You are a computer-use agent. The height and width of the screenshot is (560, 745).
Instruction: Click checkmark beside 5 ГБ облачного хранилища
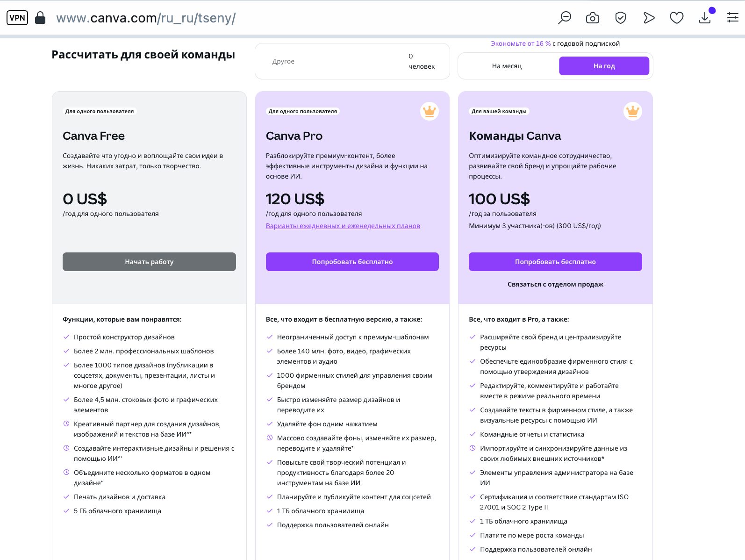tap(66, 511)
